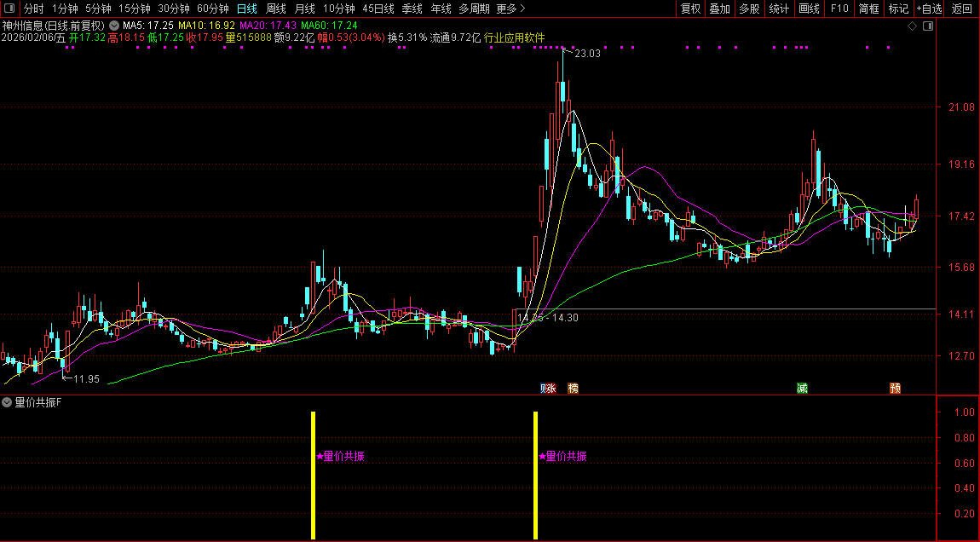Switch to 年线 yearly chart
Screen dimensions: 980x542
pos(441,9)
